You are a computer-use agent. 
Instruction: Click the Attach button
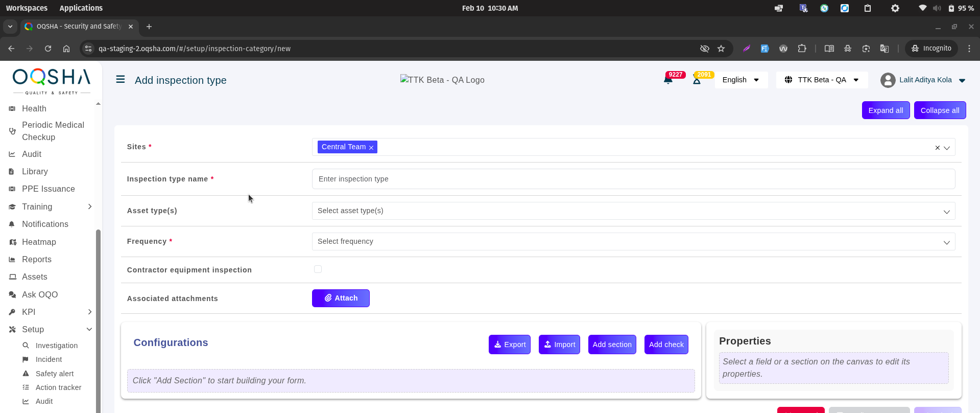pyautogui.click(x=341, y=298)
